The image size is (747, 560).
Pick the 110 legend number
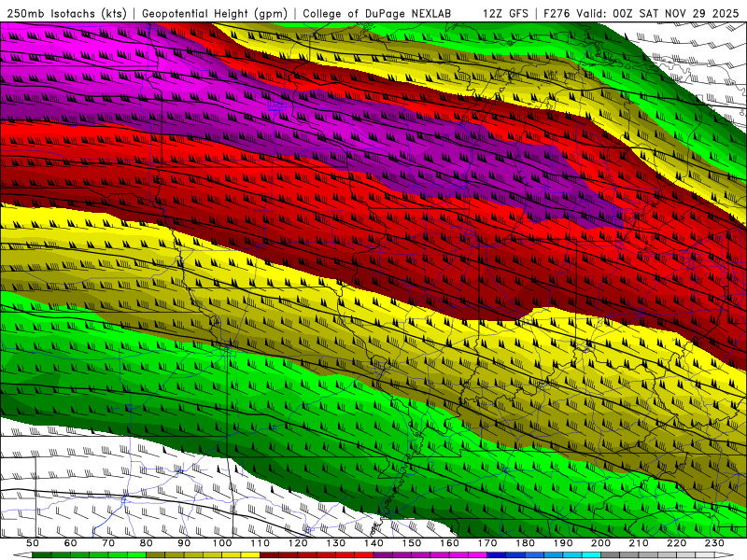pos(260,543)
